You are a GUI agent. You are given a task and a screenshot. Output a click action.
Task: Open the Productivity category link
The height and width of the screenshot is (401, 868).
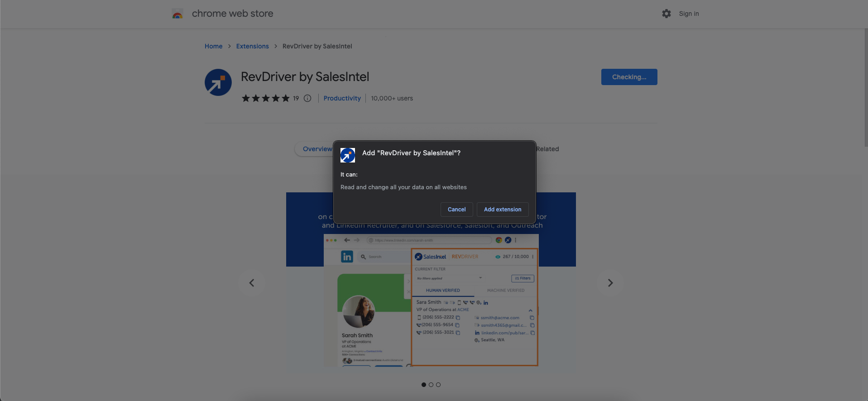click(x=342, y=98)
